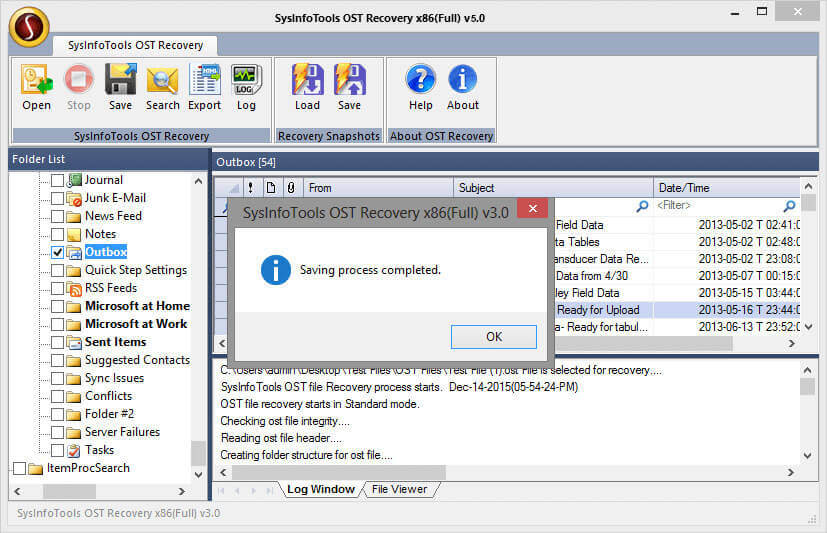Switch to the File Viewer tab

(399, 489)
